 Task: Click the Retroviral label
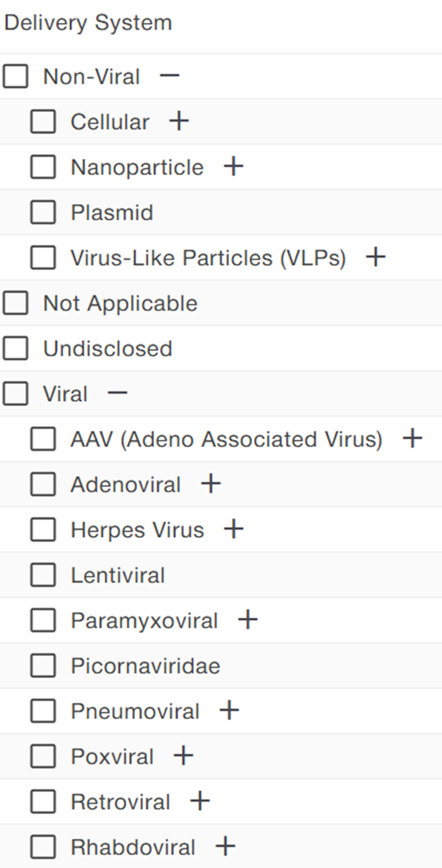click(120, 802)
